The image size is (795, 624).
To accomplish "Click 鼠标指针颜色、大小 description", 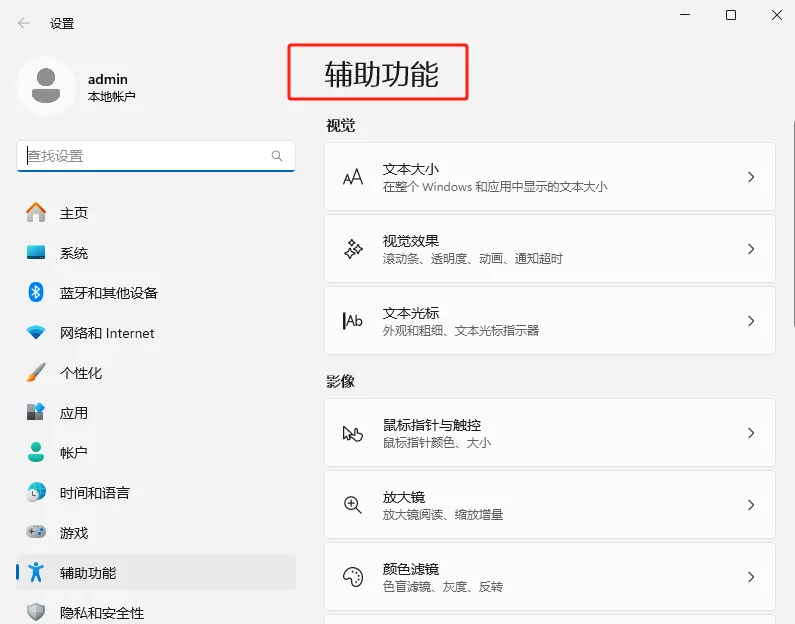I will 437,443.
